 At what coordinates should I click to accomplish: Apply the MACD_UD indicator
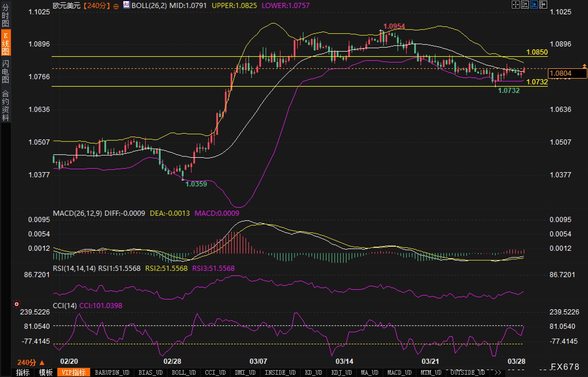tap(399, 372)
